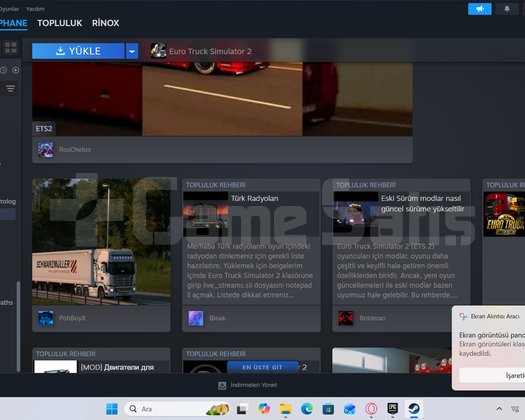Screen dimensions: 525x420
Task: Click the Euro Truck Simulator 2 game icon
Action: pos(158,51)
